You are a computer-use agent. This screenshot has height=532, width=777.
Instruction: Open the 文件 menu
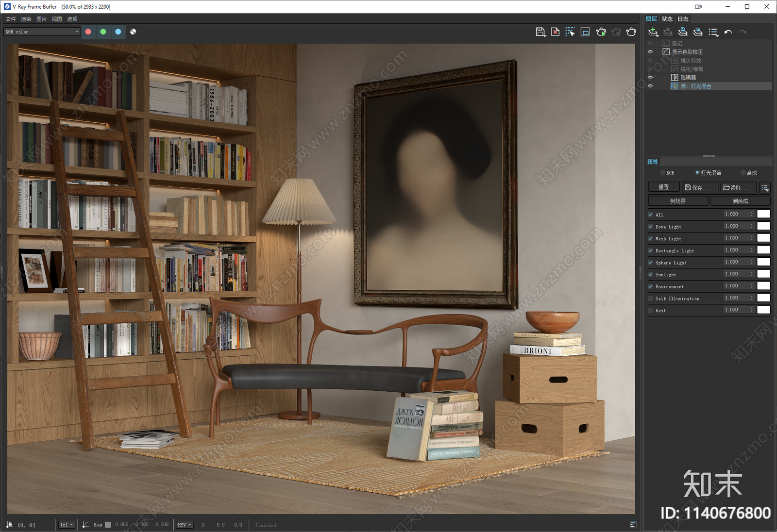11,19
